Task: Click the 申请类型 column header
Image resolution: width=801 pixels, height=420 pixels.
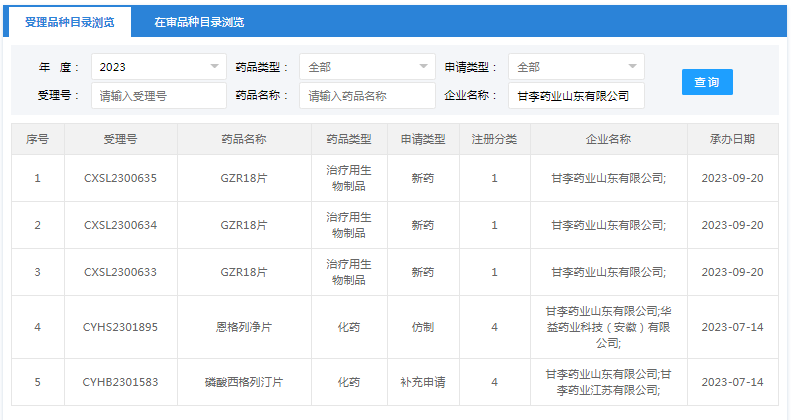Action: coord(423,139)
